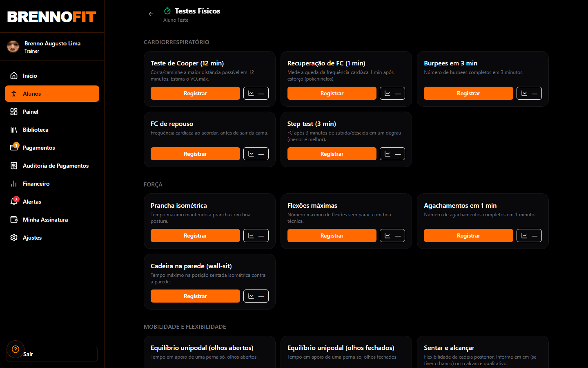Click Registrar for FC de repouso

[195, 154]
